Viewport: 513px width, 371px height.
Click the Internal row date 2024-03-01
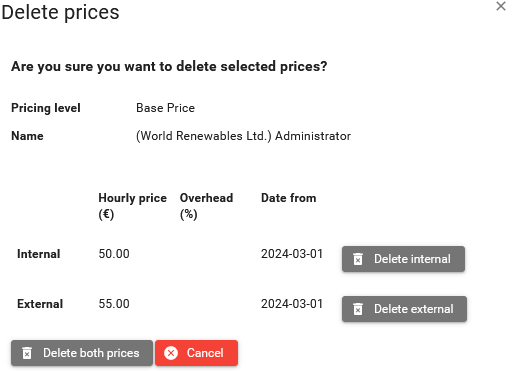[292, 254]
